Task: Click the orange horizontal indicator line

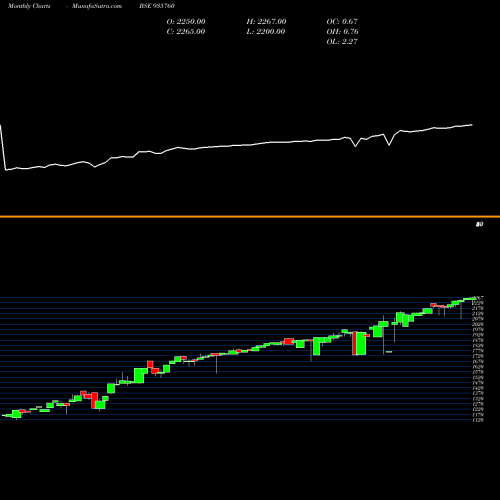Action: pos(250,217)
